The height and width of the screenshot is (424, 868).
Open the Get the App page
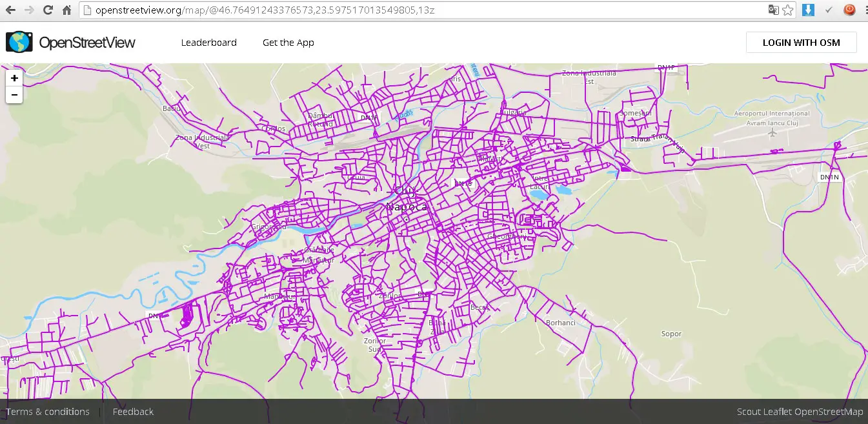tap(288, 43)
